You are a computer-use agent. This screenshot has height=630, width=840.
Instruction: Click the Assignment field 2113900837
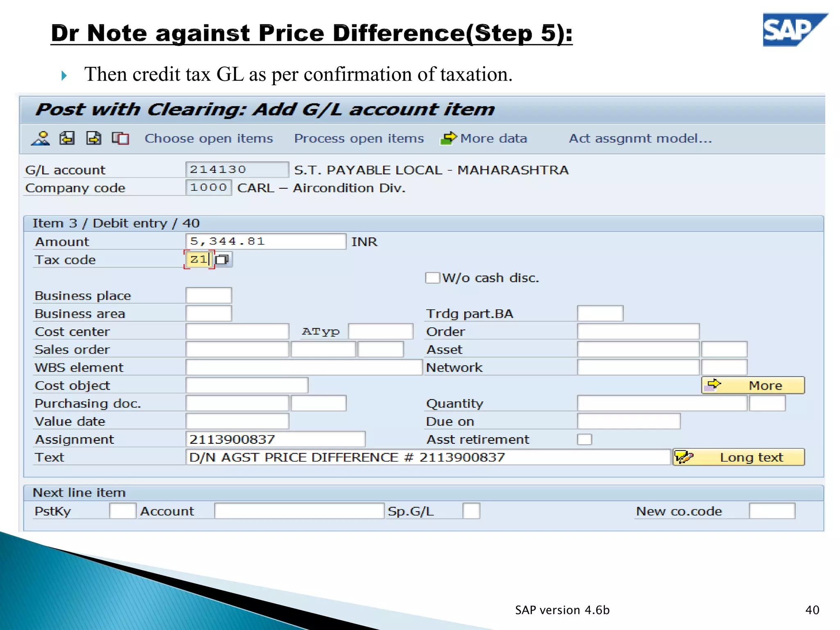(x=275, y=439)
